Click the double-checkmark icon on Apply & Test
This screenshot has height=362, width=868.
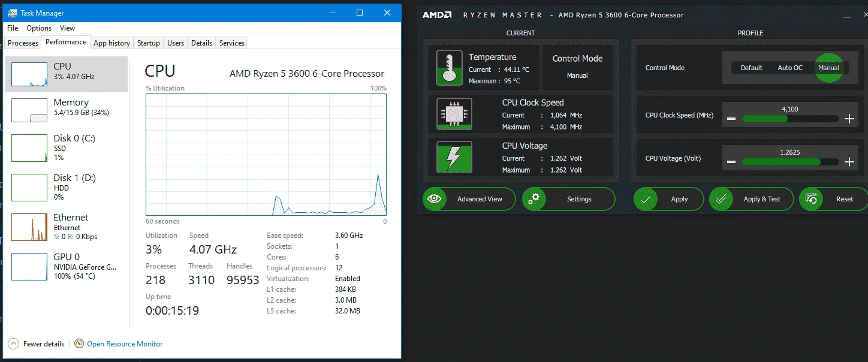(x=721, y=199)
